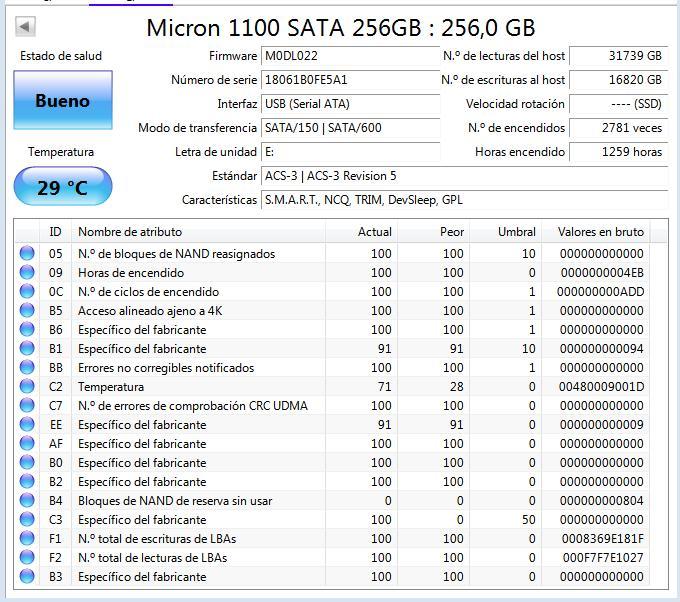Viewport: 680px width, 602px height.
Task: Click the status orb for attribute 05
Action: coord(27,253)
